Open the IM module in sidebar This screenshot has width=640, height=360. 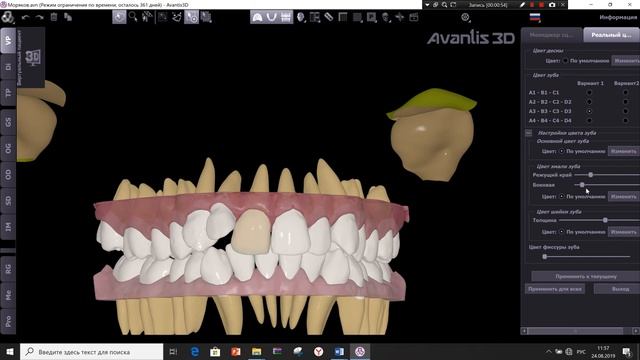coord(8,227)
